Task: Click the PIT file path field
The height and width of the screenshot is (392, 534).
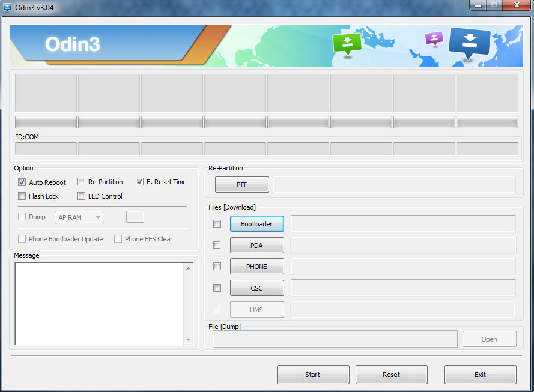Action: 395,184
